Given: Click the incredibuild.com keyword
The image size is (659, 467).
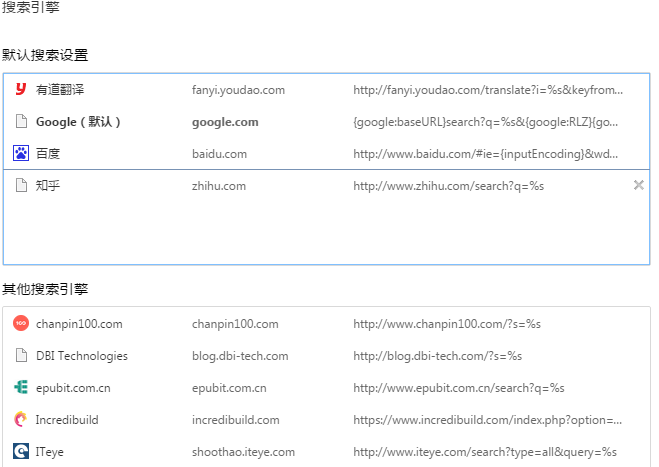Looking at the screenshot, I should pyautogui.click(x=235, y=420).
